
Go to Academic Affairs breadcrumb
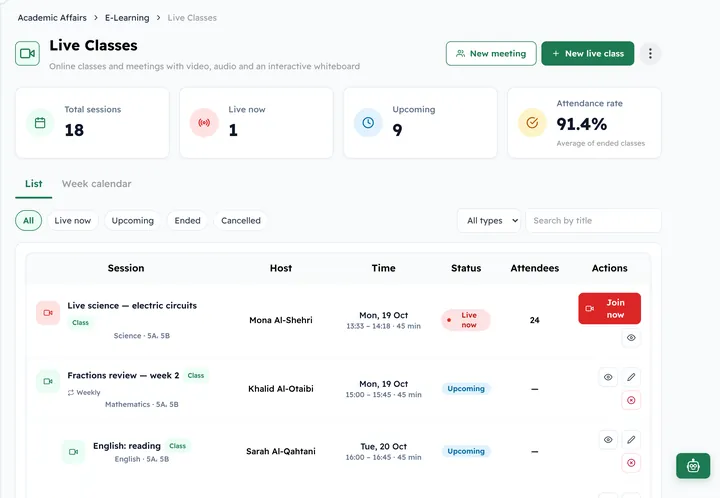[52, 18]
